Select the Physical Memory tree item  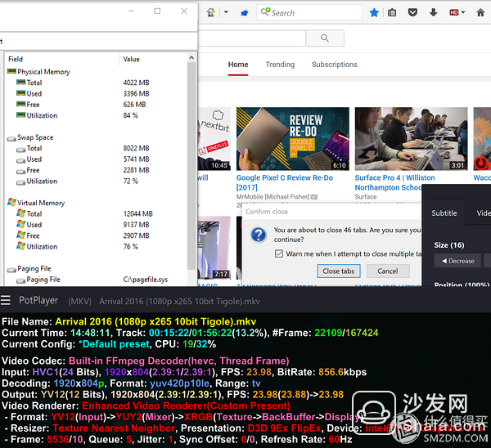coord(43,72)
